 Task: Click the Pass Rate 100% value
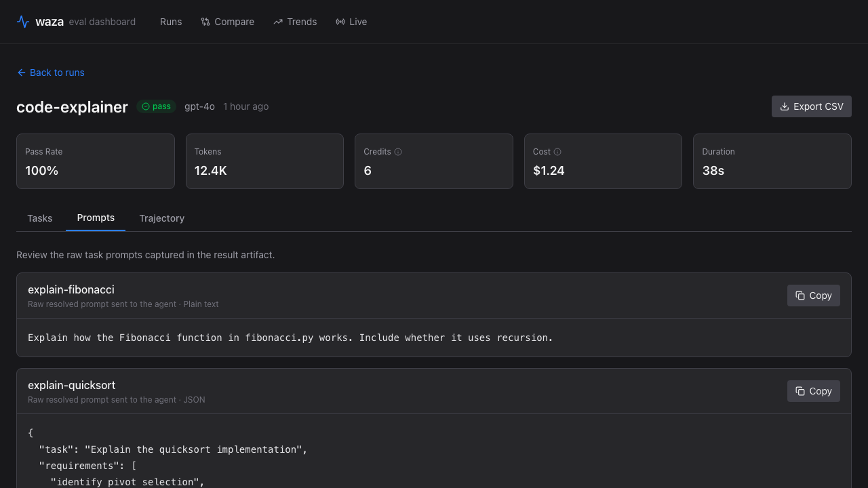point(42,171)
